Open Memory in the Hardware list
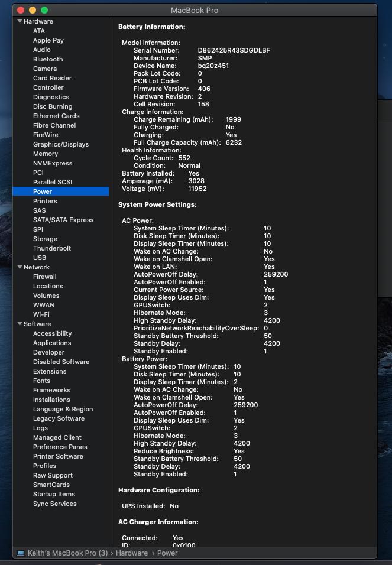The height and width of the screenshot is (565, 392). pos(46,154)
